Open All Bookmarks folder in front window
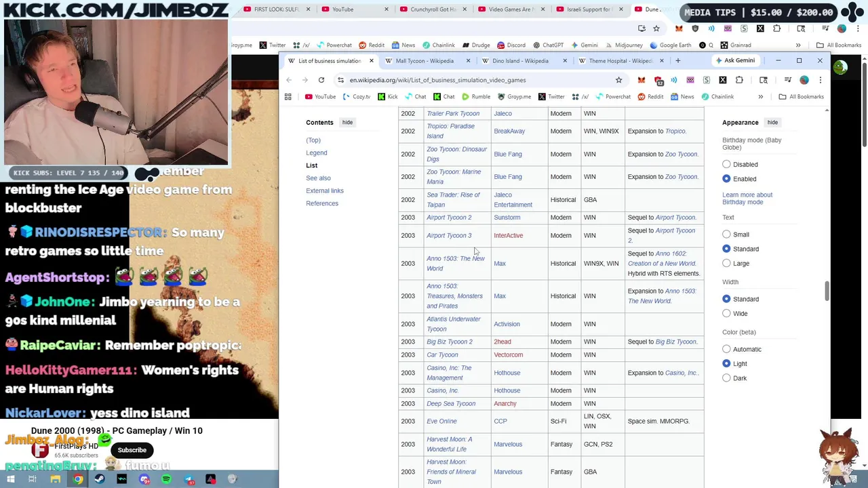This screenshot has height=488, width=868. coord(801,97)
